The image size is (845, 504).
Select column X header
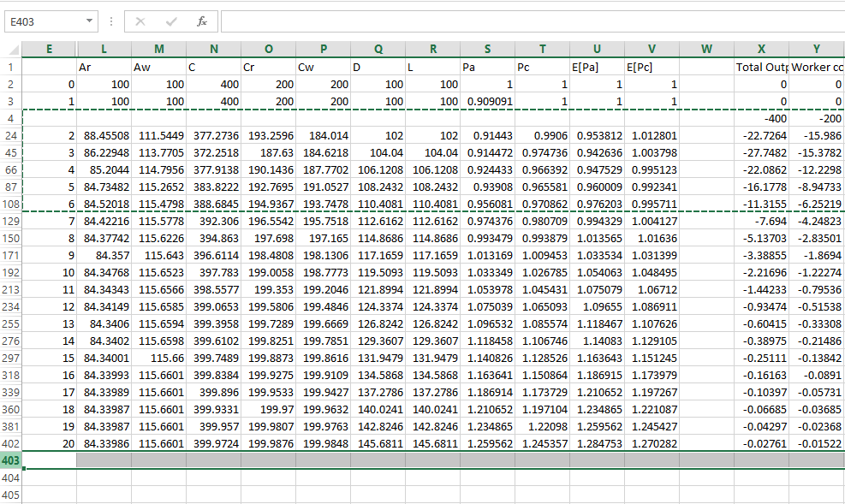click(761, 49)
